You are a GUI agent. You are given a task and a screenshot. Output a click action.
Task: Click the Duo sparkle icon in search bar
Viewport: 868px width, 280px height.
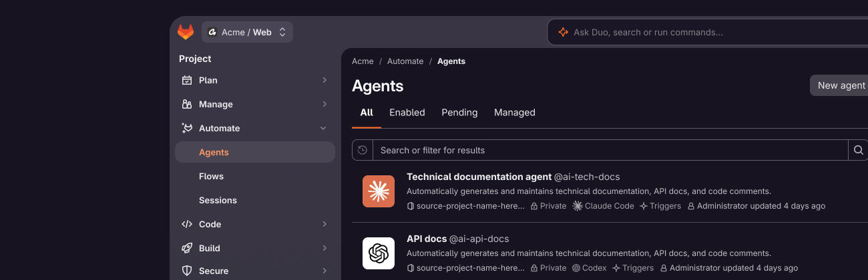pos(563,32)
